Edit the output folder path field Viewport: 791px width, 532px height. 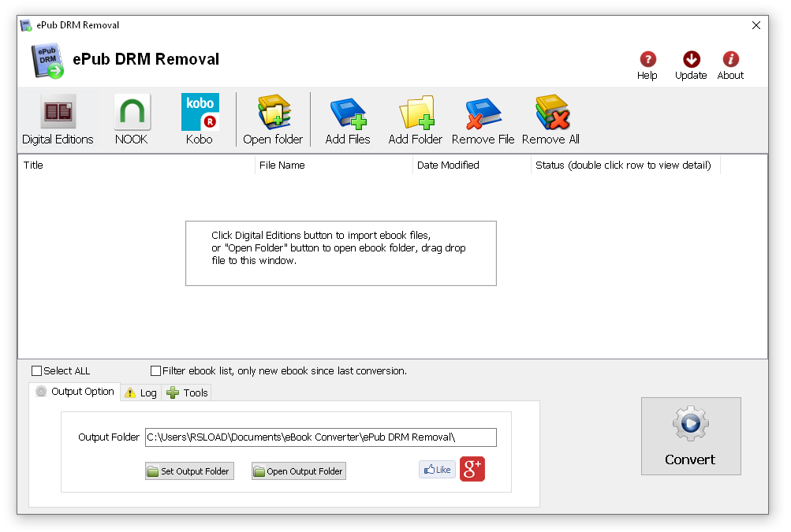point(319,437)
